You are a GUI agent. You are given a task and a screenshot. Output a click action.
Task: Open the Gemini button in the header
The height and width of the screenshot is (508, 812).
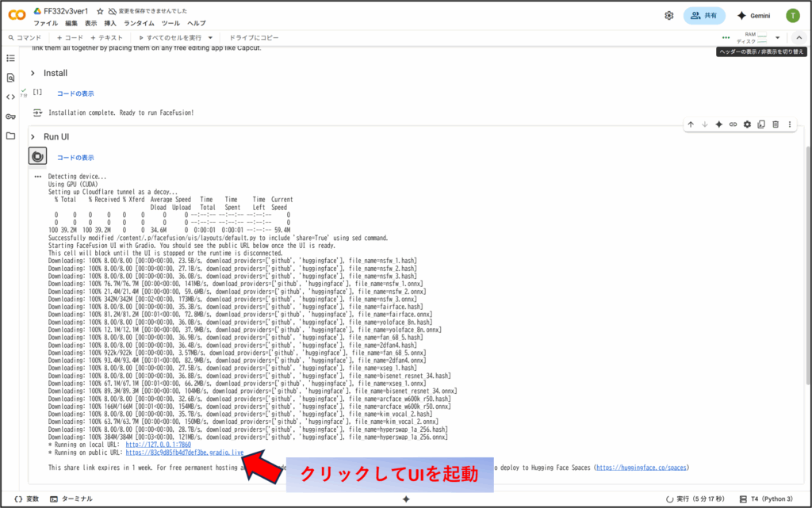pos(754,16)
